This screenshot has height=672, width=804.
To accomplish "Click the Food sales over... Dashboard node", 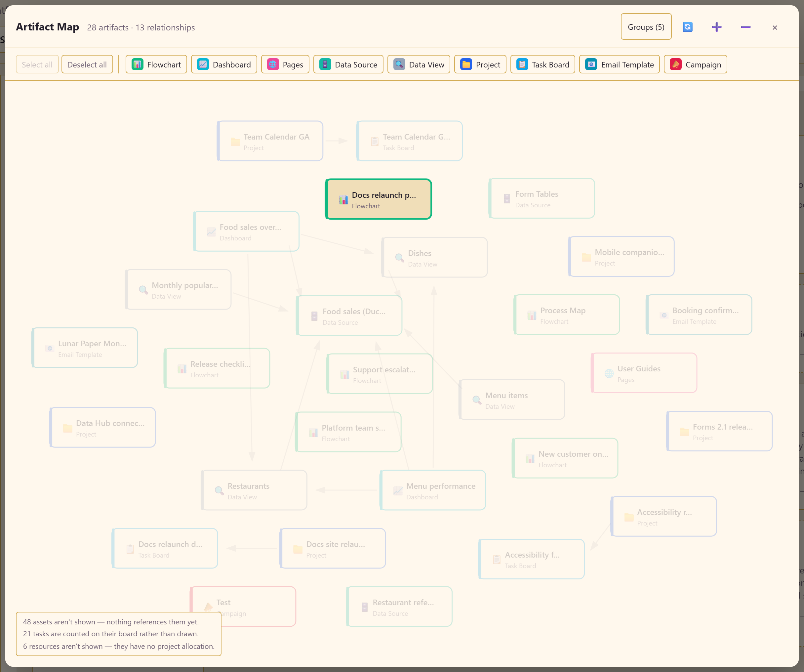I will pyautogui.click(x=246, y=231).
